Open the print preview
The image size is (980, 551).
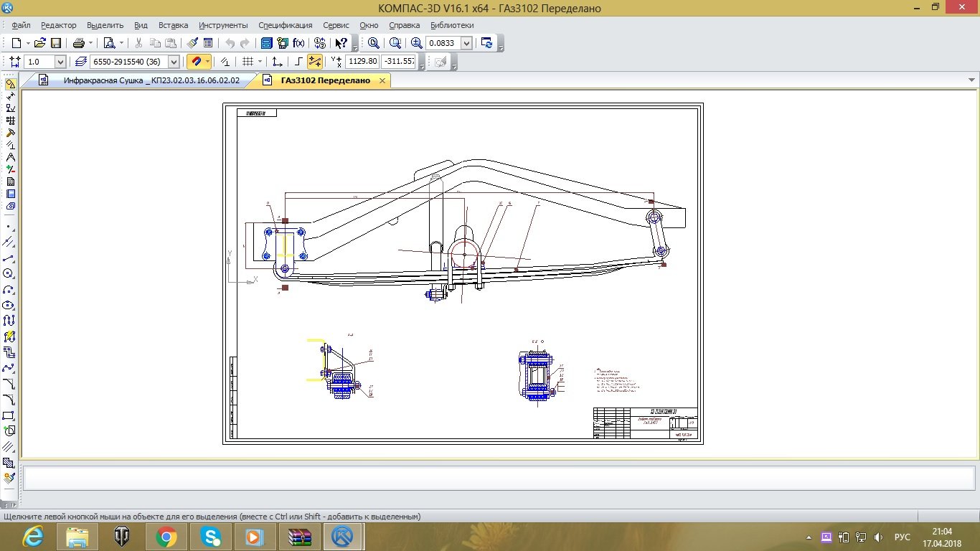pyautogui.click(x=109, y=43)
